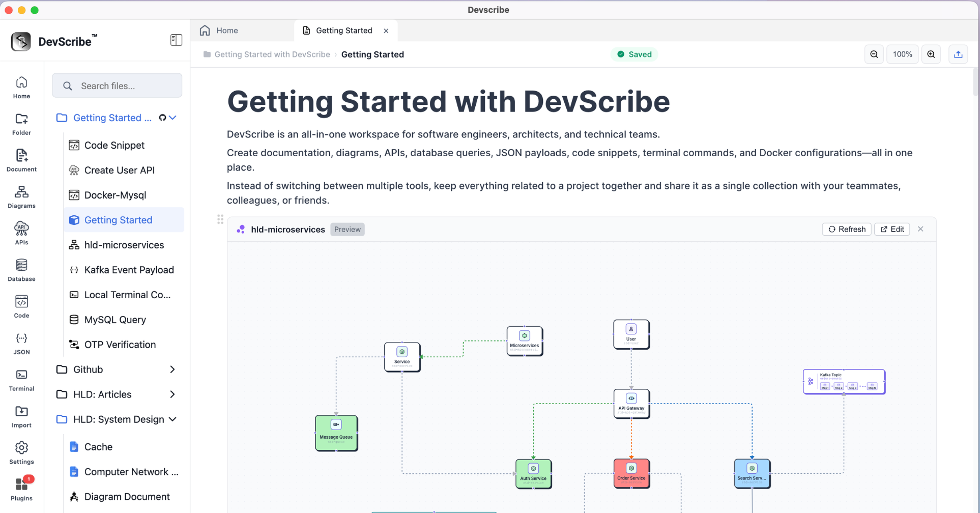Open Database section in sidebar
The width and height of the screenshot is (980, 513).
point(21,270)
